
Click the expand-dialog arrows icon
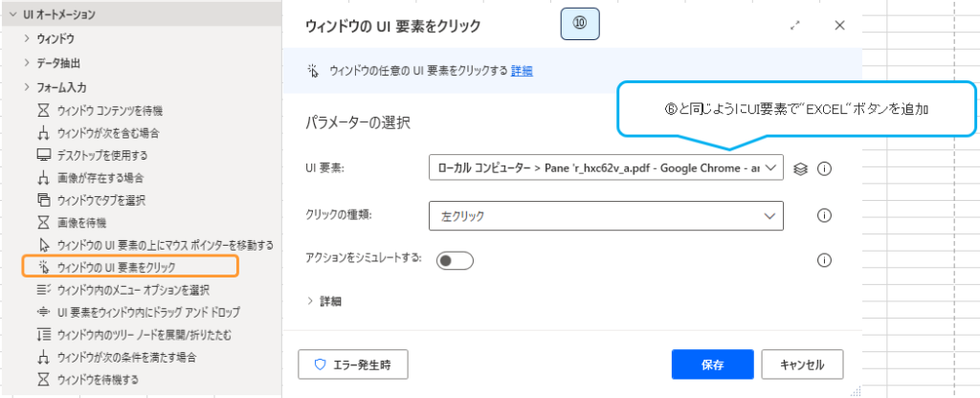click(794, 26)
